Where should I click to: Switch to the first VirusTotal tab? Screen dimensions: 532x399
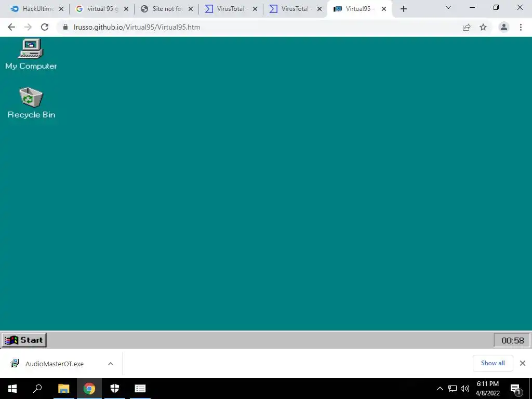(230, 9)
